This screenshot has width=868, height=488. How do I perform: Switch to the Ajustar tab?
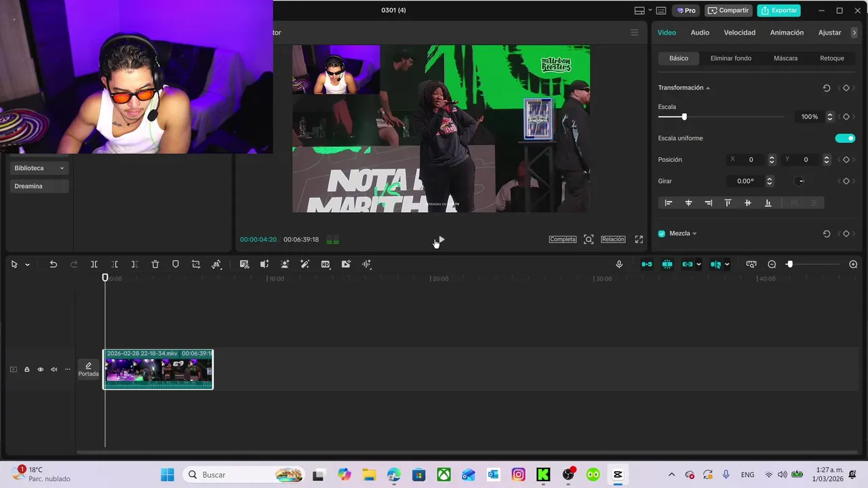829,33
